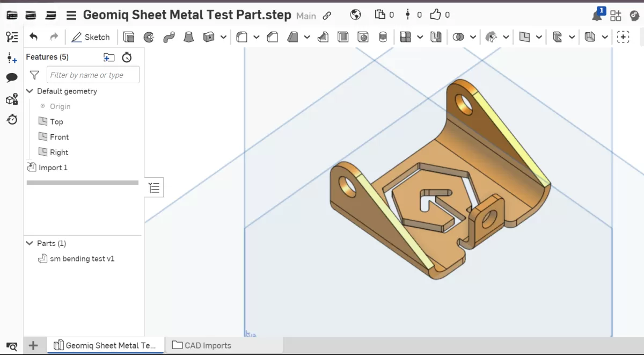Toggle the feature list sidebar icon
The height and width of the screenshot is (355, 644).
coord(12,37)
